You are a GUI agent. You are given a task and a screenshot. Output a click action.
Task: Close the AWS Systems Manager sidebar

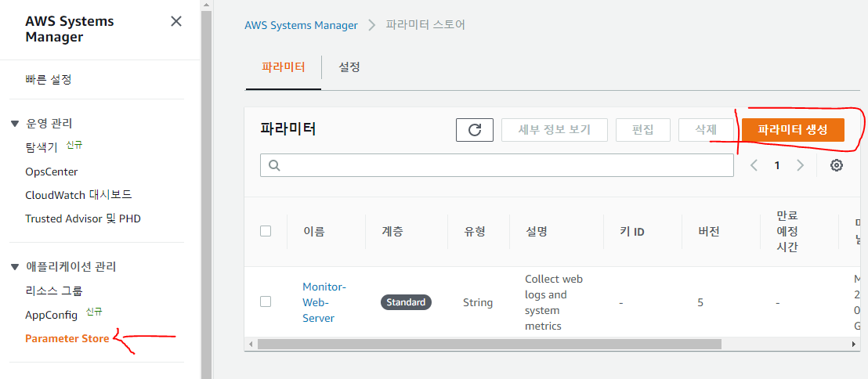[x=176, y=22]
